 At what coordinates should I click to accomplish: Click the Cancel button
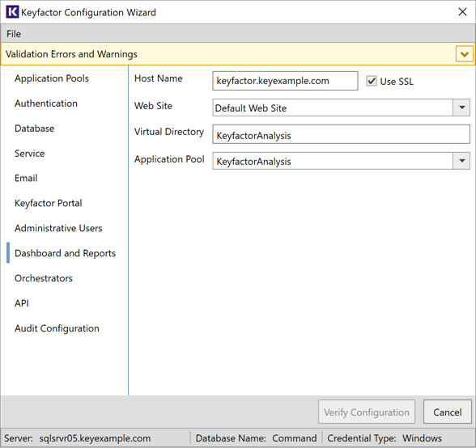tap(448, 412)
